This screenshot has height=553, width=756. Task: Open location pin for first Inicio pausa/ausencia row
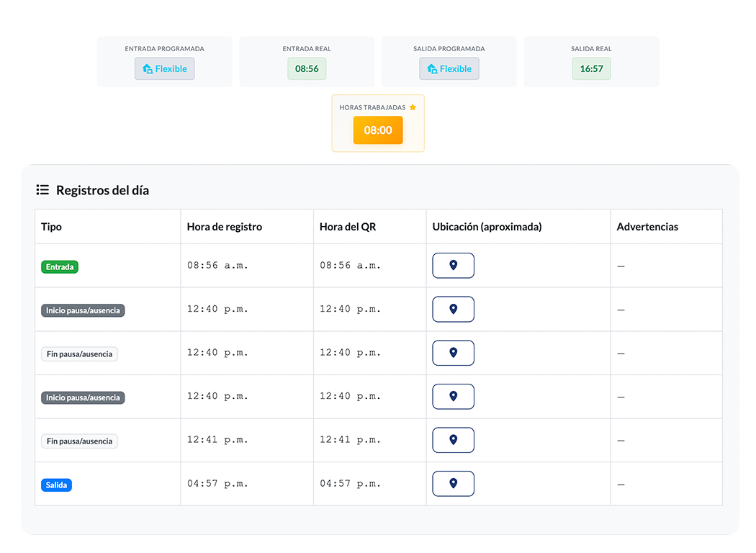tap(453, 310)
